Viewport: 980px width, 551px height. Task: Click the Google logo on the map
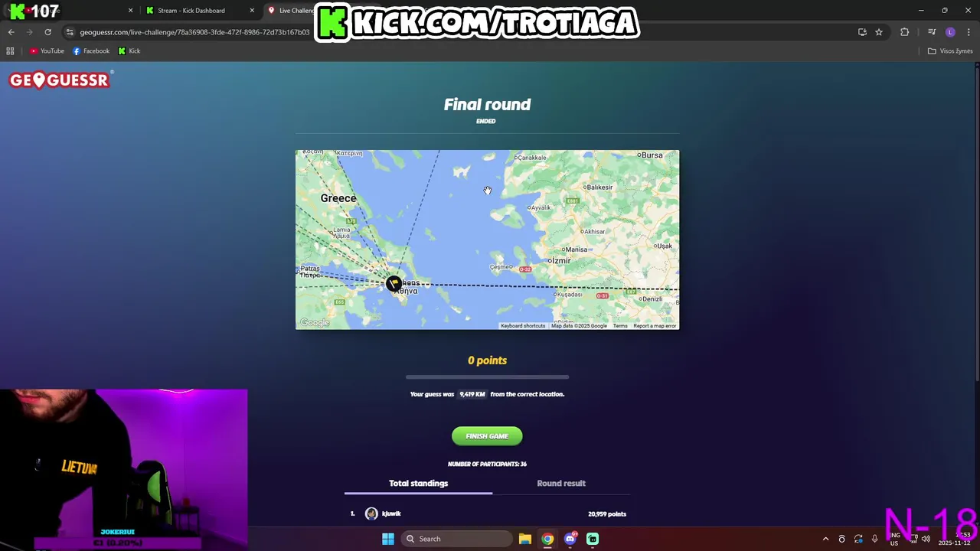315,323
